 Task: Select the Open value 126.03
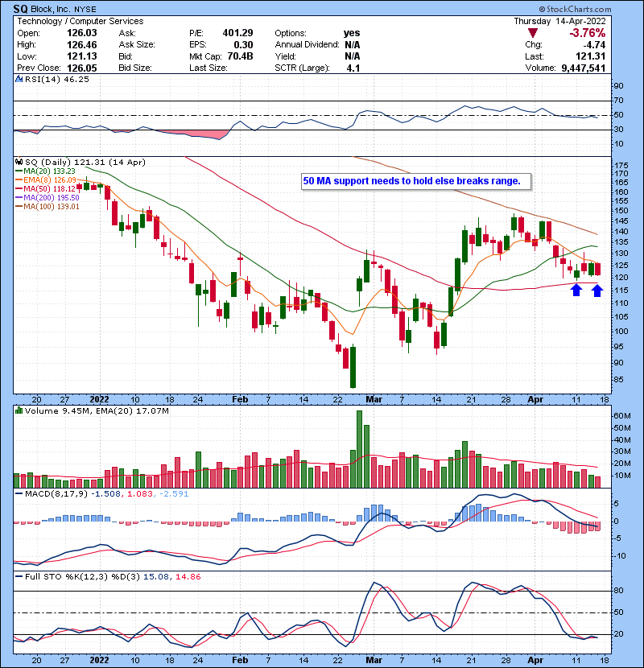click(82, 33)
